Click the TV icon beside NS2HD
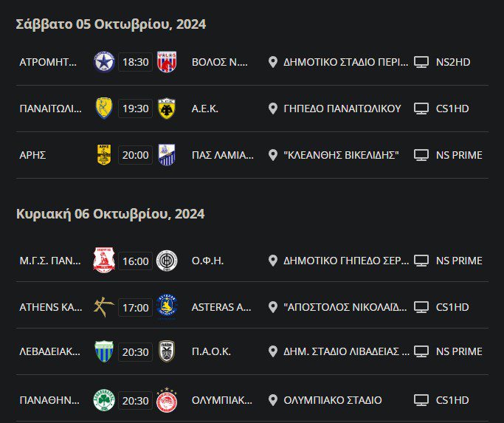 pos(421,62)
